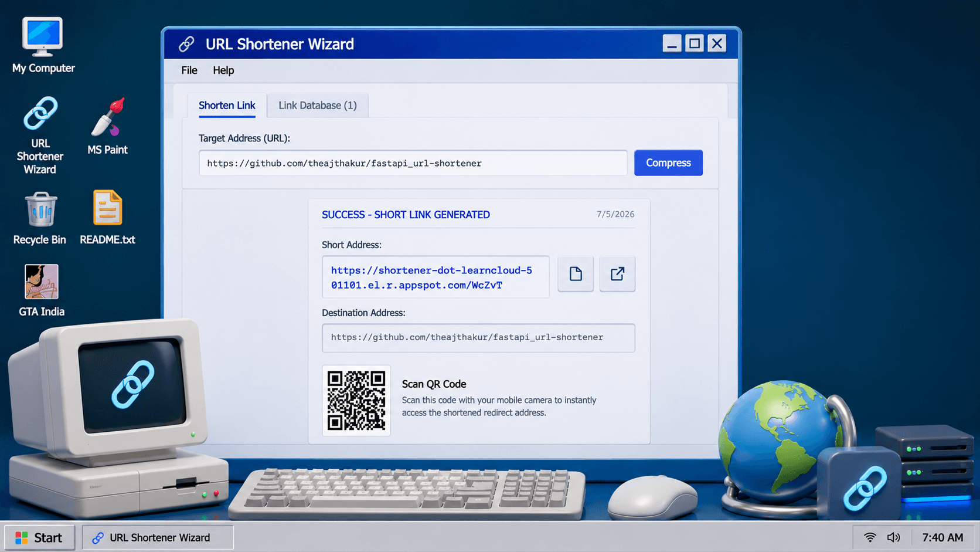This screenshot has width=980, height=552.
Task: Click the Short Address: label
Action: point(352,245)
